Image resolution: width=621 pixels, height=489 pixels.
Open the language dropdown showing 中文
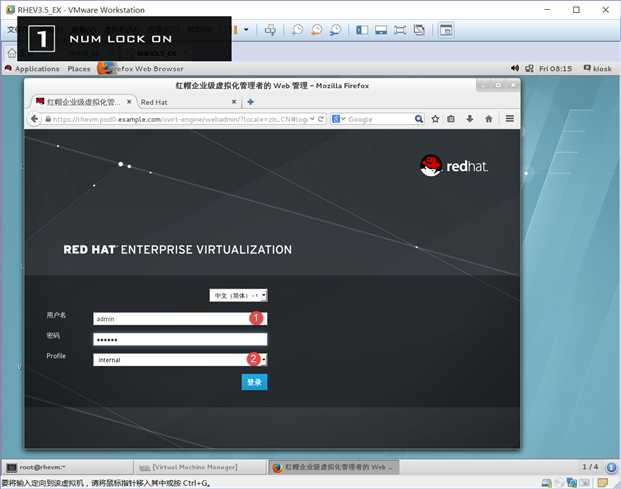tap(238, 295)
